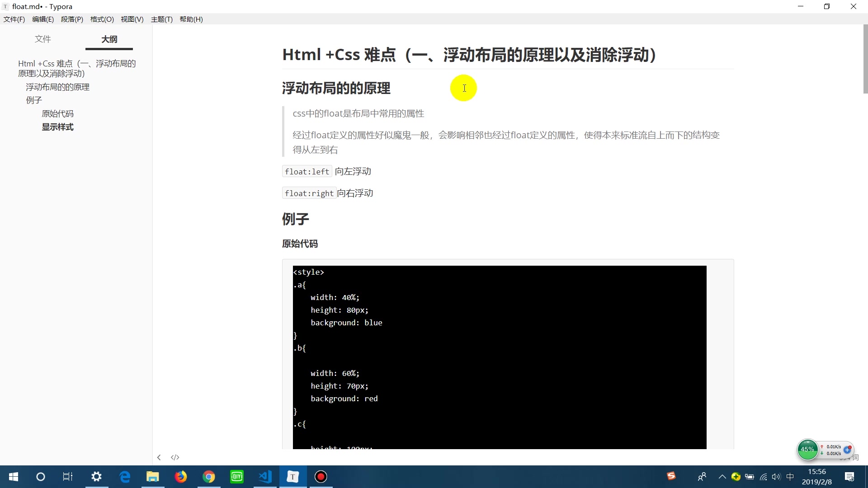Open Wi-Fi network tray icon
The width and height of the screenshot is (868, 488).
click(x=764, y=477)
